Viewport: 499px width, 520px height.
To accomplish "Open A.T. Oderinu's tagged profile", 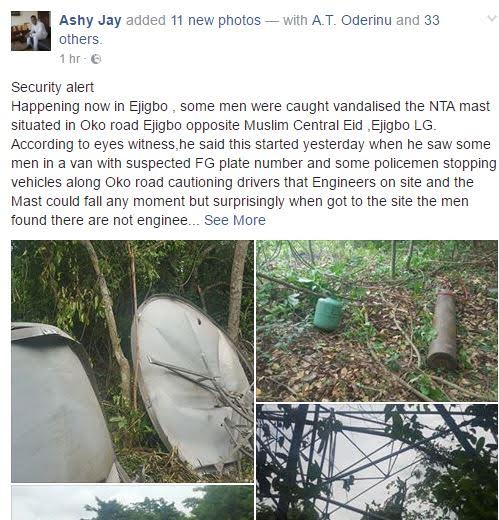I will click(x=352, y=20).
